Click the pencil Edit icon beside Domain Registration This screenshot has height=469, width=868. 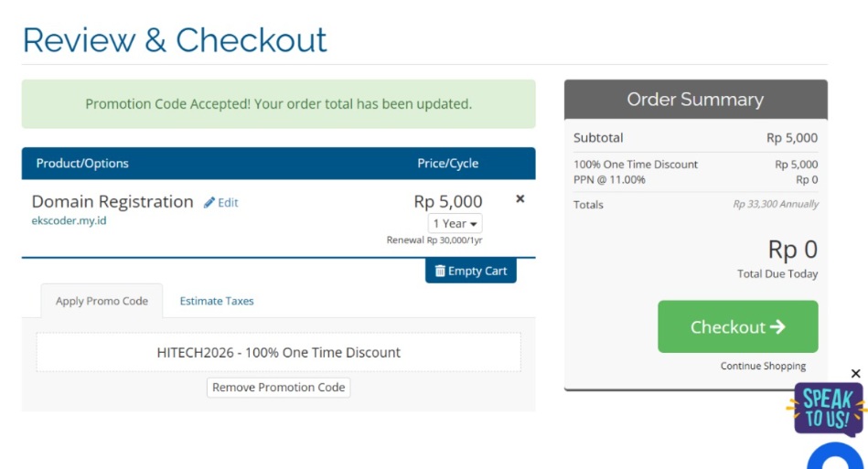pos(209,203)
